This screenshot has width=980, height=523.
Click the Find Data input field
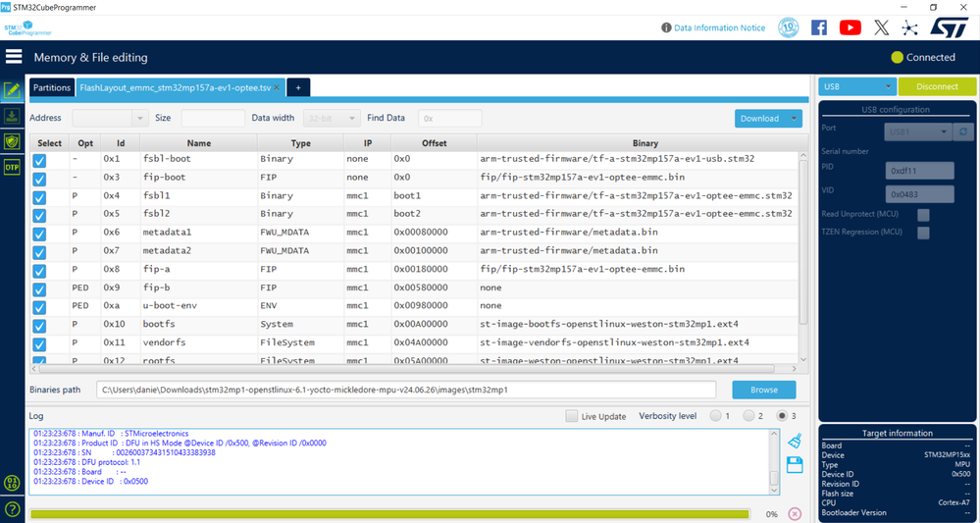click(x=450, y=118)
